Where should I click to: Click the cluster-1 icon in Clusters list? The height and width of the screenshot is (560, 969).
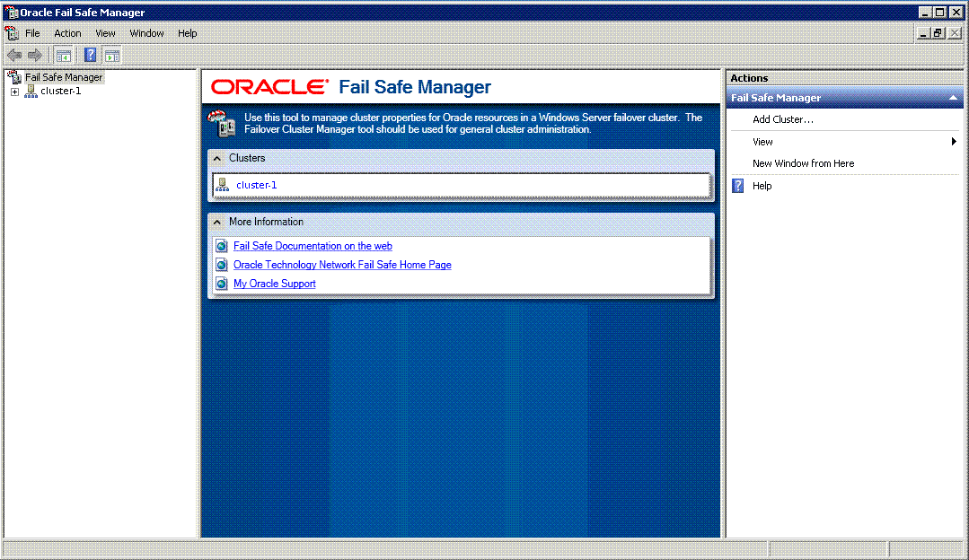point(223,185)
